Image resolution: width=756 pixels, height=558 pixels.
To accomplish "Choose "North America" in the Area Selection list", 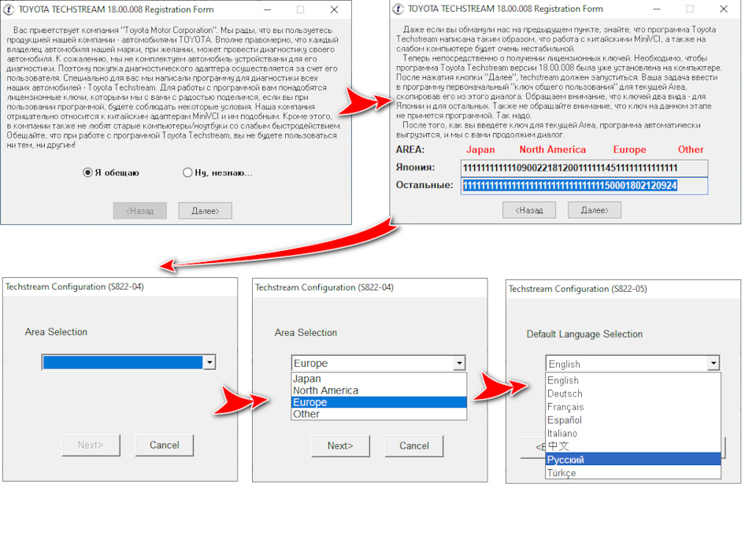I will point(379,390).
